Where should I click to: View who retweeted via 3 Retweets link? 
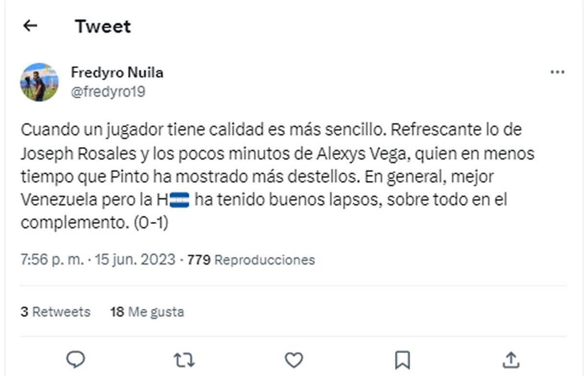(55, 312)
